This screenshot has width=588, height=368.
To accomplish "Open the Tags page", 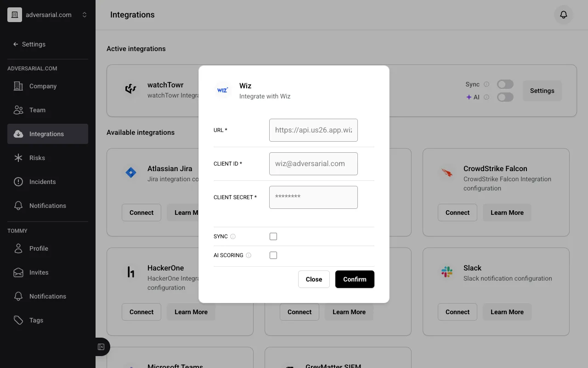I will pyautogui.click(x=48, y=320).
